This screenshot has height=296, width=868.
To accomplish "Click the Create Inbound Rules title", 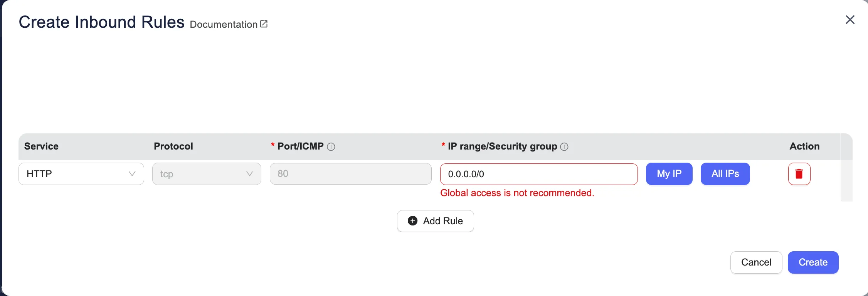I will [x=102, y=22].
